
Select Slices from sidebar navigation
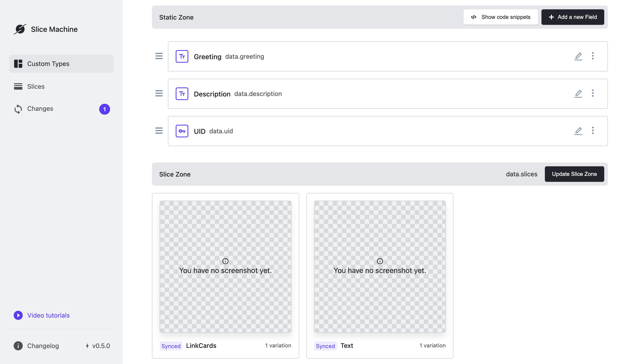(35, 86)
